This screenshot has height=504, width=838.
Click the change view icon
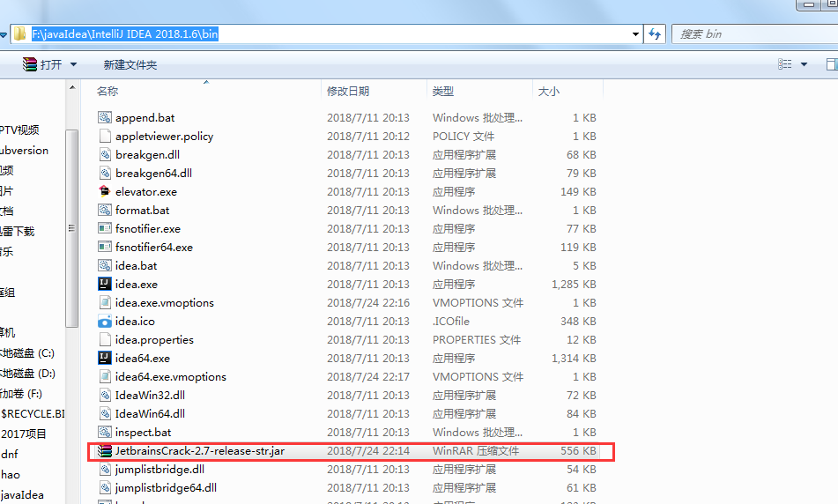(784, 64)
